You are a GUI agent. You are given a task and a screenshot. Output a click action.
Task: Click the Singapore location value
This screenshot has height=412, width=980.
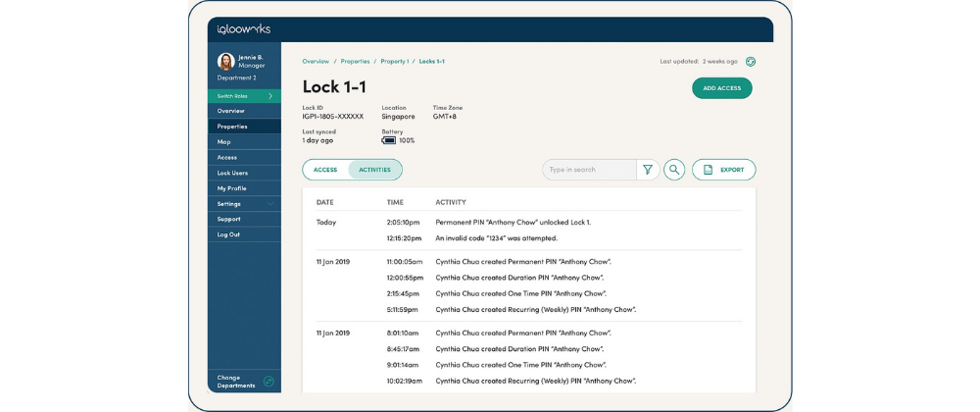coord(398,117)
